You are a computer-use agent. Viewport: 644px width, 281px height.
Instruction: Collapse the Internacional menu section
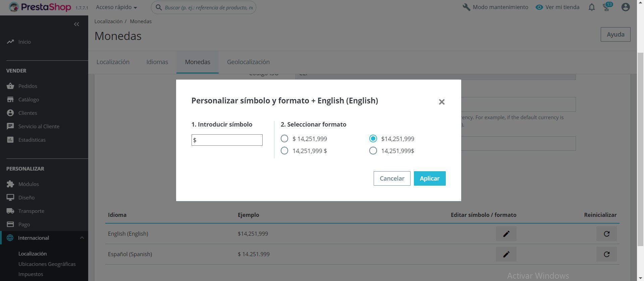pyautogui.click(x=82, y=238)
